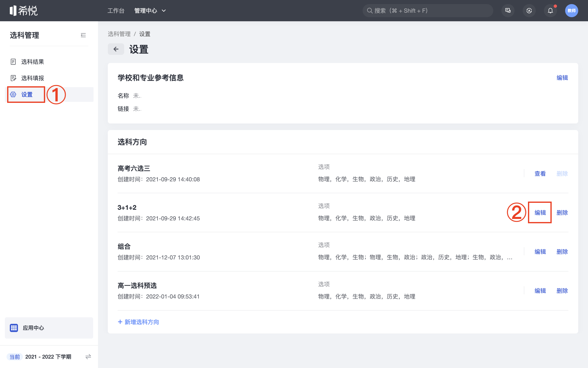This screenshot has width=588, height=368.
Task: Click the options list of the 组合 row
Action: pos(415,258)
